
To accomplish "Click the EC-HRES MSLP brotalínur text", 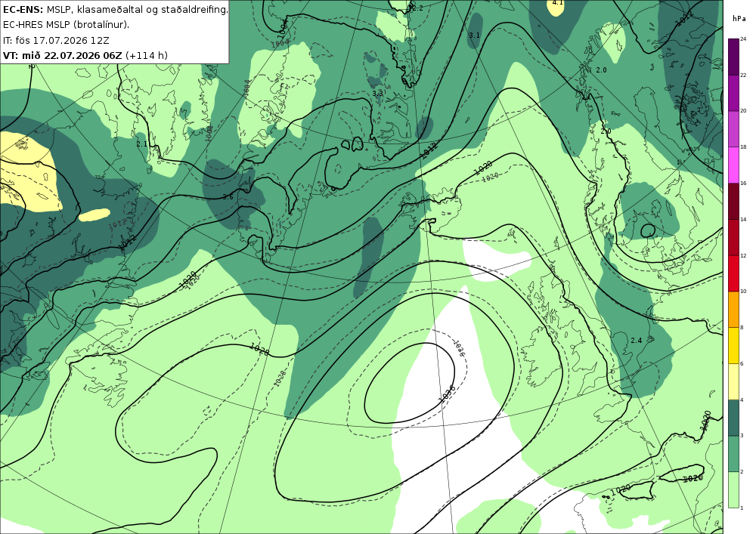I will [66, 25].
